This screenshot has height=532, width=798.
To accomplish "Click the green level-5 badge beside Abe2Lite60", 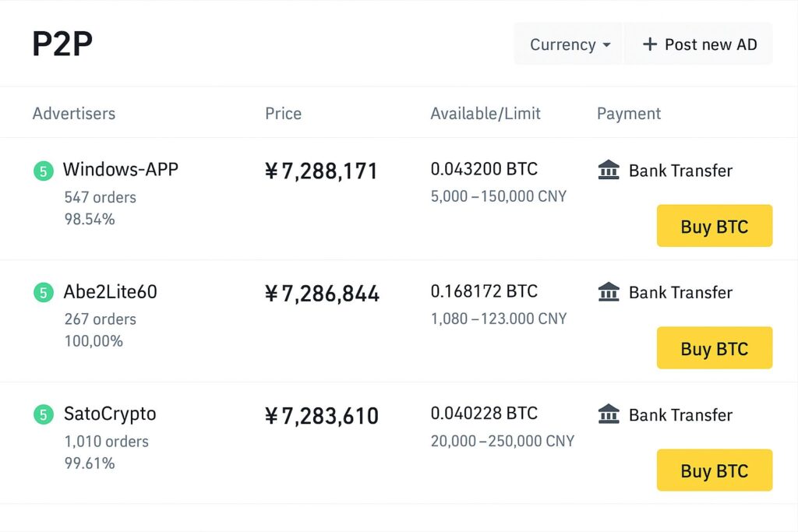I will click(44, 292).
